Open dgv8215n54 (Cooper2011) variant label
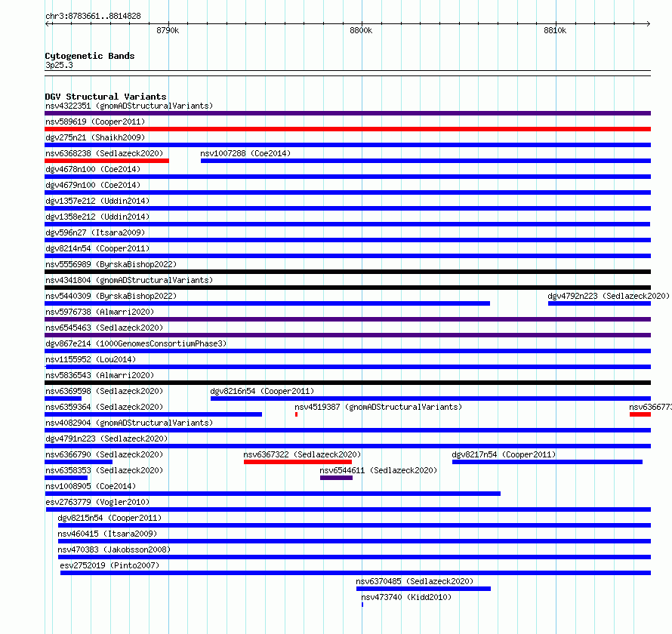This screenshot has height=634, width=672. 109,518
